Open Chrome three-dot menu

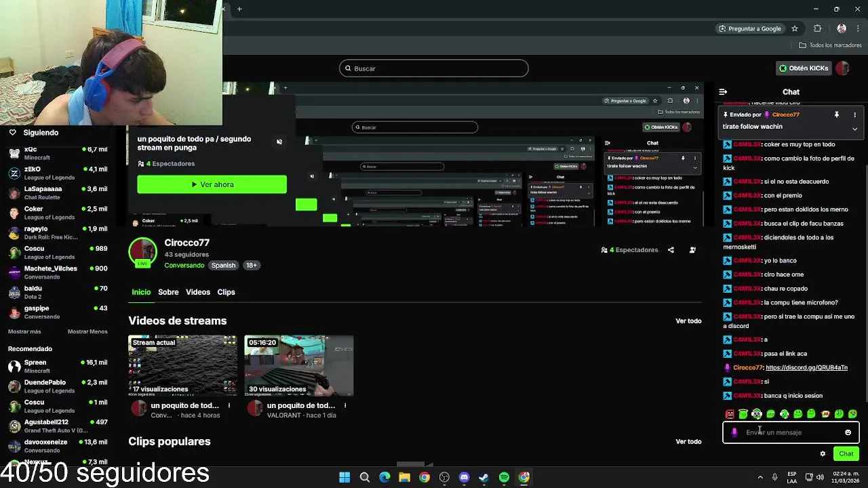click(x=856, y=28)
